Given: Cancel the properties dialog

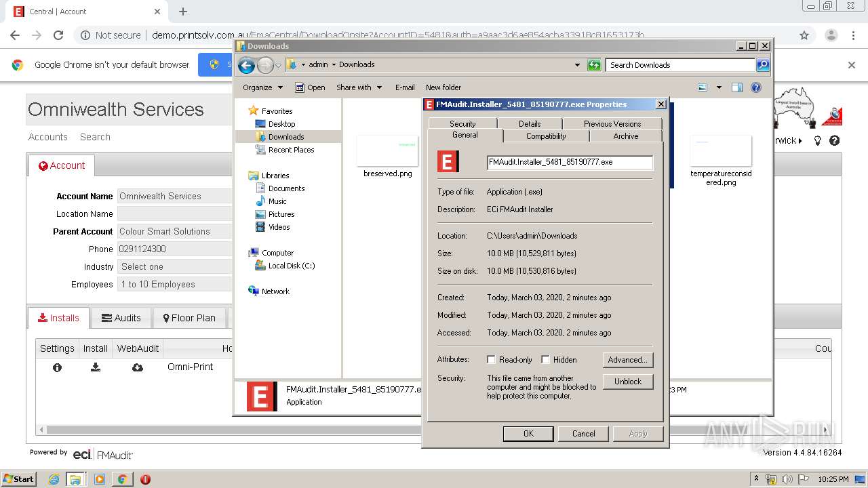Looking at the screenshot, I should [583, 434].
